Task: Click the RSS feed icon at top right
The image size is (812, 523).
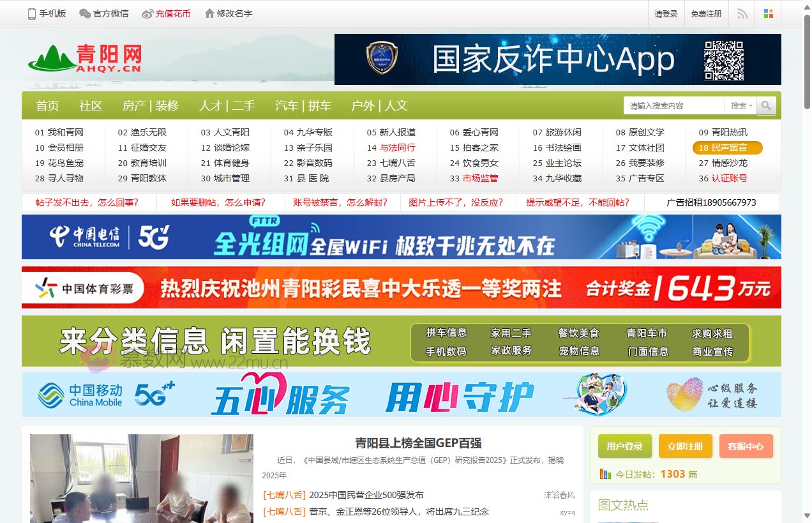Action: click(x=741, y=13)
